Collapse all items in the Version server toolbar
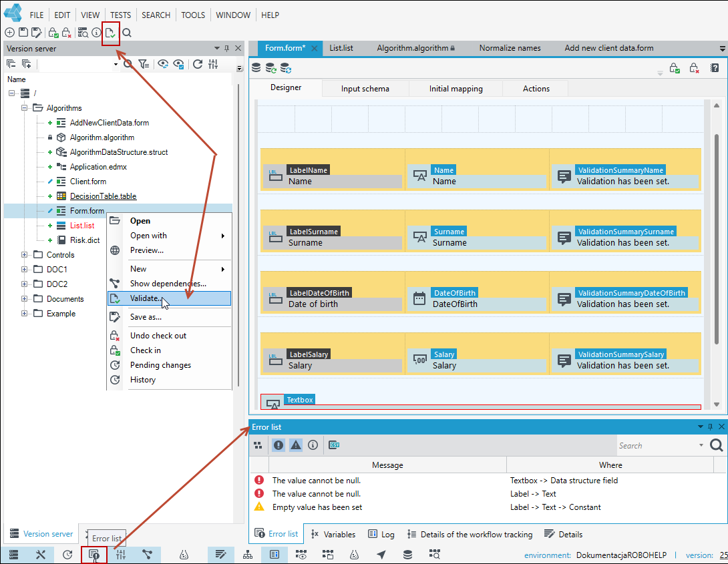 (11, 64)
